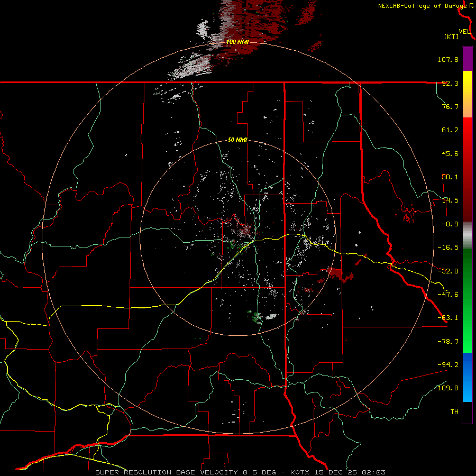Image resolution: width=476 pixels, height=476 pixels.
Task: Click the 107.8 velocity scale value
Action: click(x=448, y=59)
